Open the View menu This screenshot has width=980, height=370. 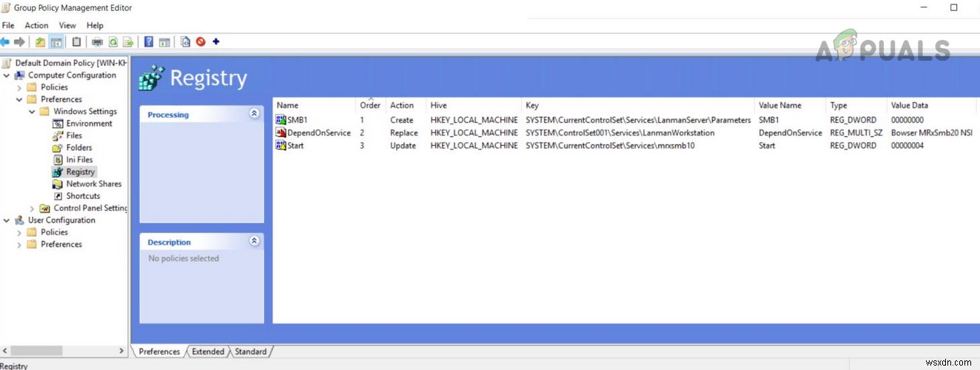tap(67, 25)
